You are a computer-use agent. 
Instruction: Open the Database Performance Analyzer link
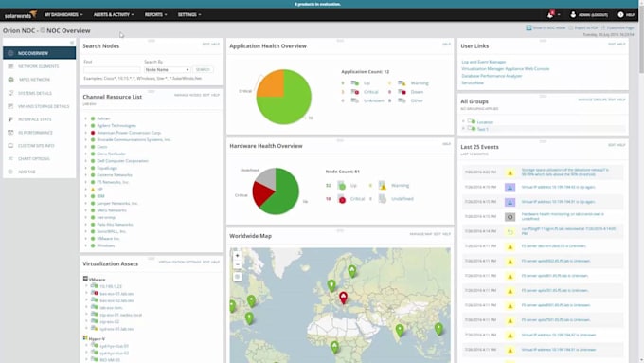(492, 76)
